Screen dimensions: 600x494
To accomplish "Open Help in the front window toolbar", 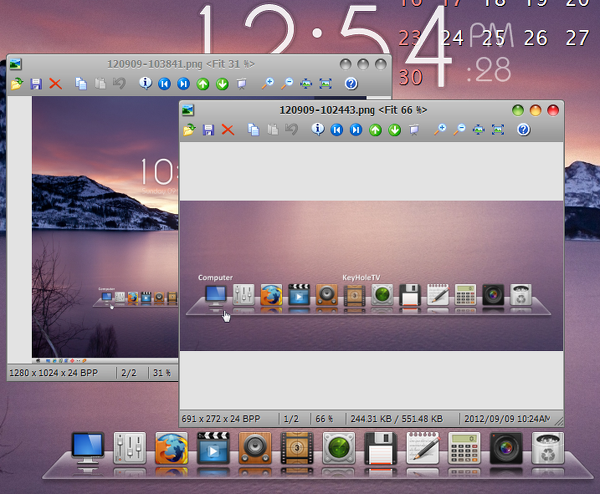I will pos(523,129).
